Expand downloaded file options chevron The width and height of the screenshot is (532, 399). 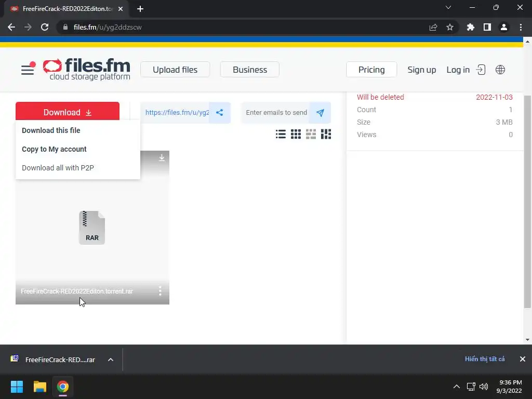(x=111, y=360)
